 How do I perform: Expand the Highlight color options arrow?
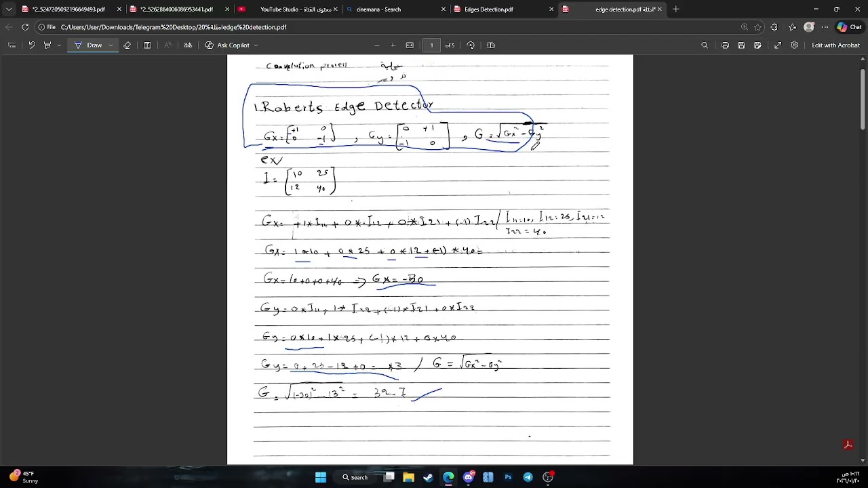[60, 45]
